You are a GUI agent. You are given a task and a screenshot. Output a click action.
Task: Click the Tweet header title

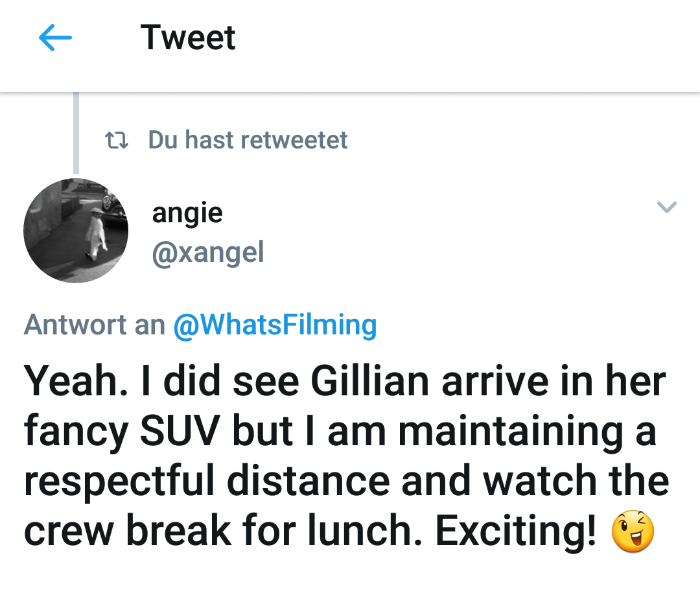pos(188,38)
